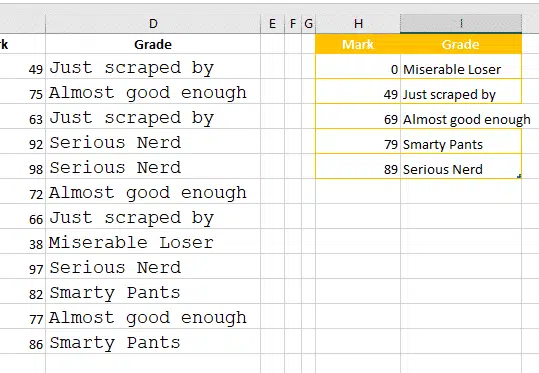
Task: Select the Smarty Pants lookup table cell
Action: click(461, 142)
